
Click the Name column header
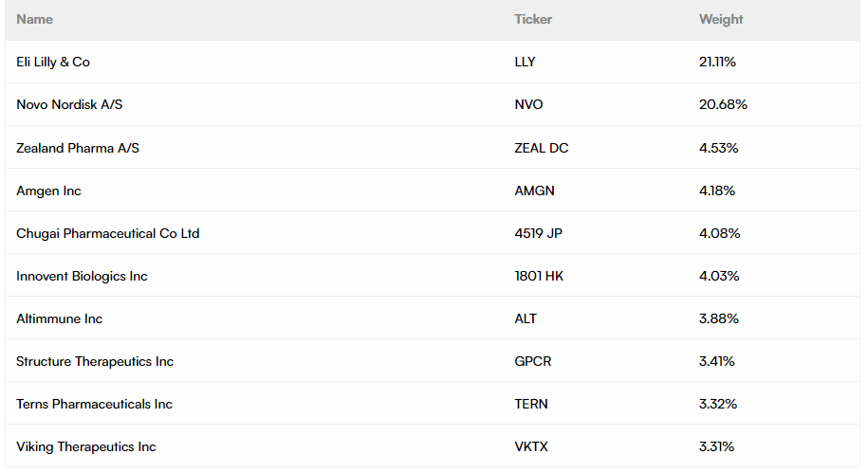coord(35,19)
